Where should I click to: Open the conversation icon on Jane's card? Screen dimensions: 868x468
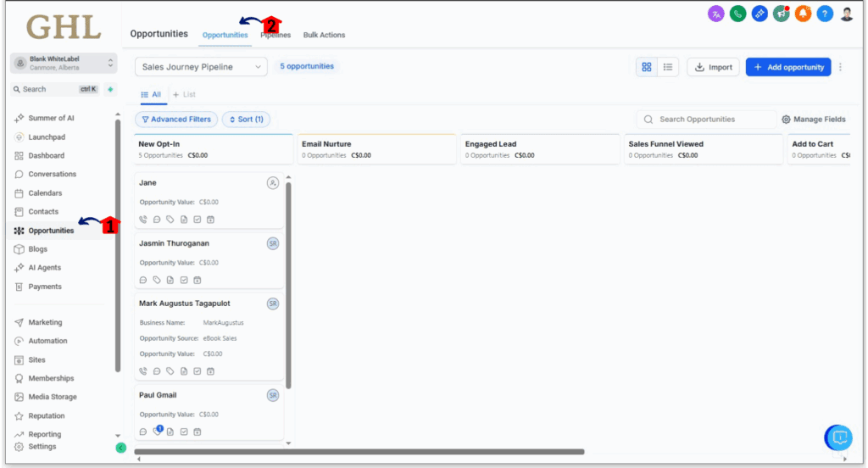(157, 220)
